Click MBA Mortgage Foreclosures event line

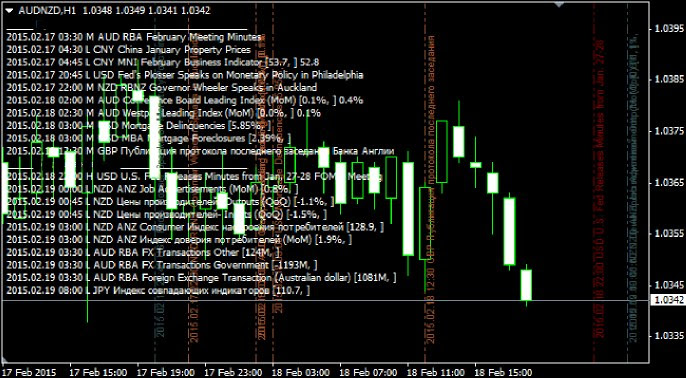[x=149, y=138]
